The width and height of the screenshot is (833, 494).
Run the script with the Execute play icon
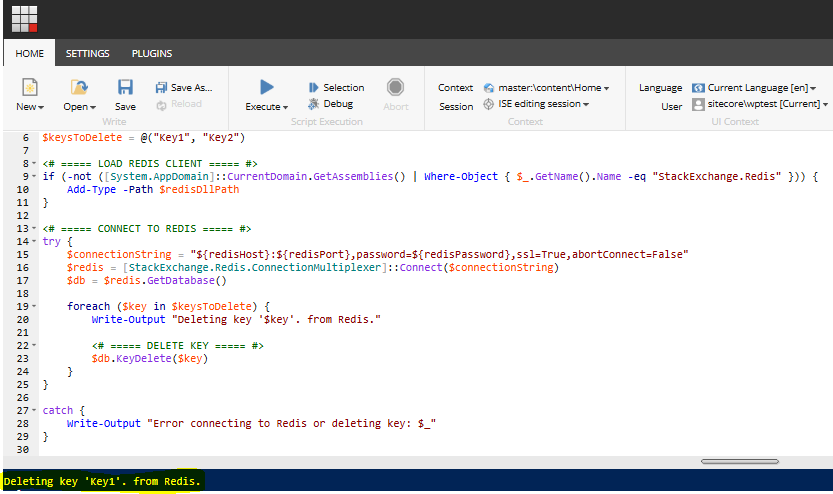click(266, 88)
